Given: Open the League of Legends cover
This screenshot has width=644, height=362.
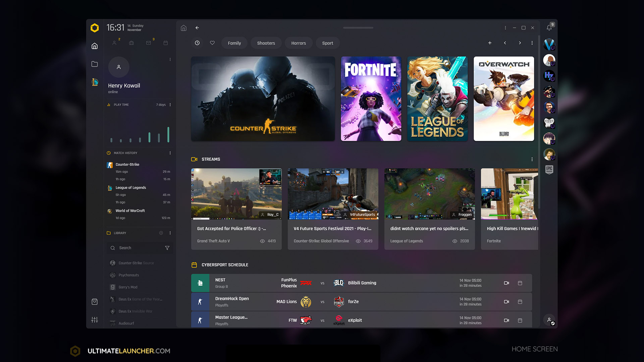Looking at the screenshot, I should (x=437, y=99).
